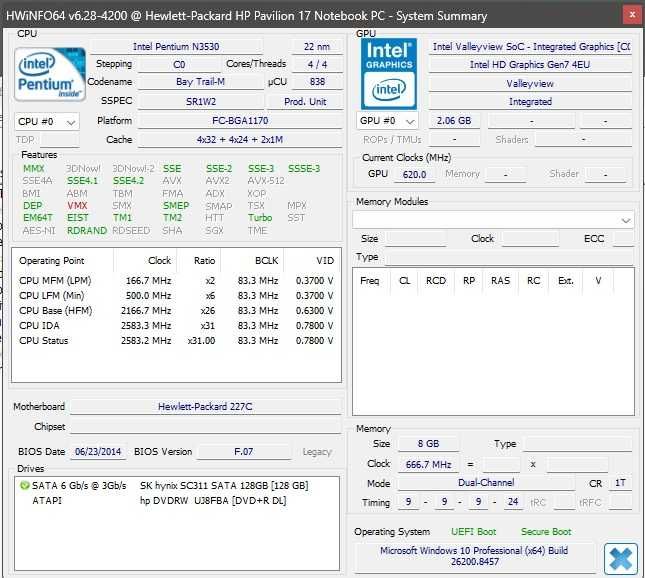Click the Bay Trail-M codename field

(200, 81)
